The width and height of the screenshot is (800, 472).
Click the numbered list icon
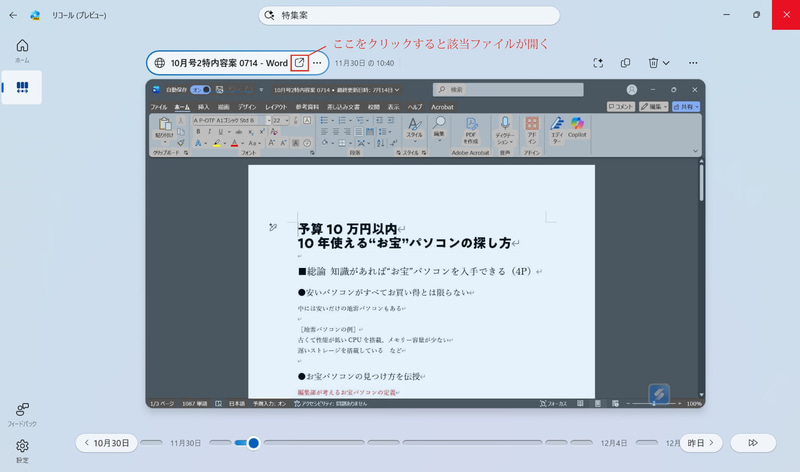click(x=342, y=120)
